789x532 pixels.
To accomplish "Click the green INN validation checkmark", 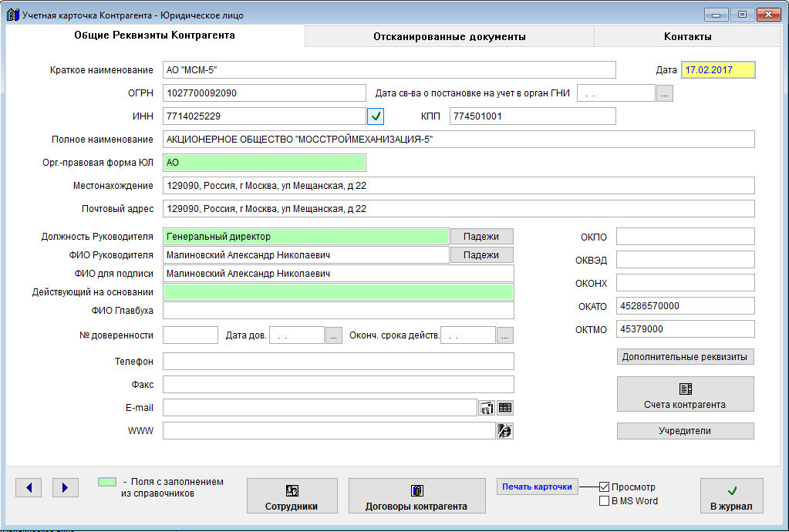I will coord(376,116).
